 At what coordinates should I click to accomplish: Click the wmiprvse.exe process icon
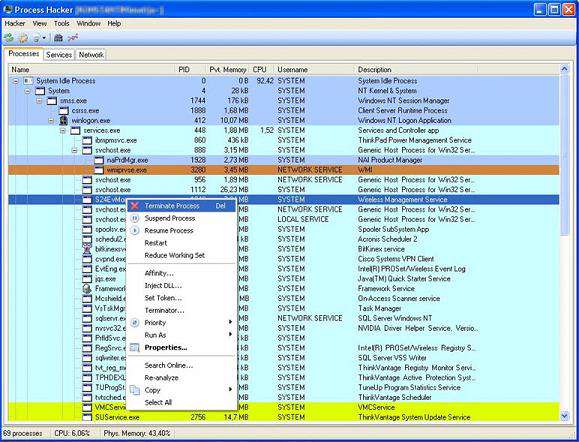pos(99,170)
